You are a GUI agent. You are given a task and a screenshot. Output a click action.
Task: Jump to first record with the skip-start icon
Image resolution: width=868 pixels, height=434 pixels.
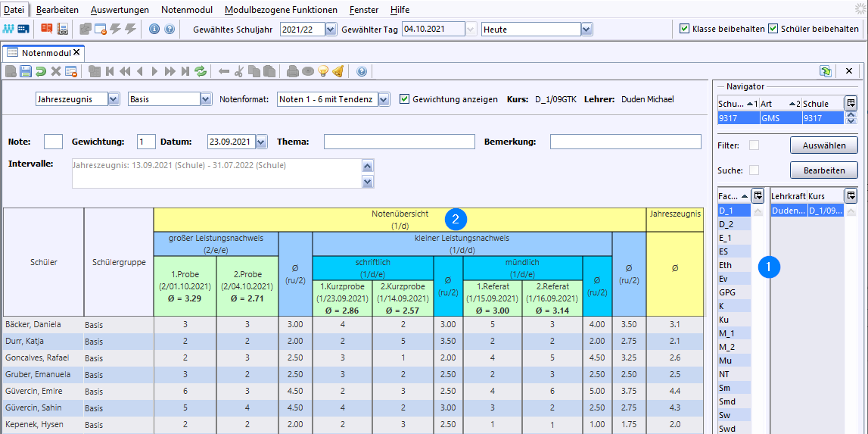point(110,71)
